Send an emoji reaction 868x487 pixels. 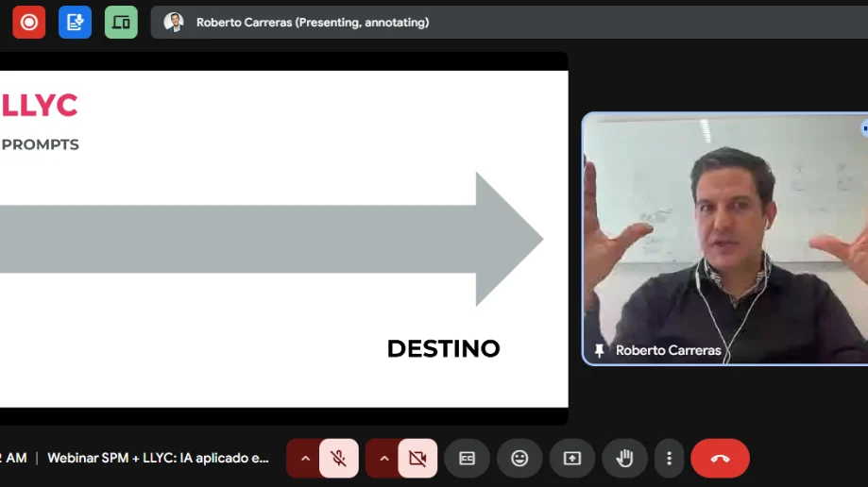click(x=519, y=459)
